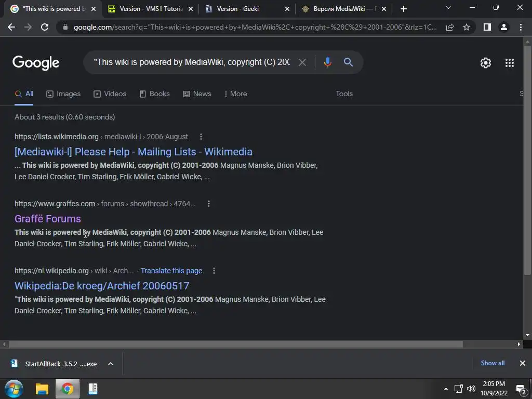Open the notification center icon
This screenshot has width=532, height=399.
521,389
